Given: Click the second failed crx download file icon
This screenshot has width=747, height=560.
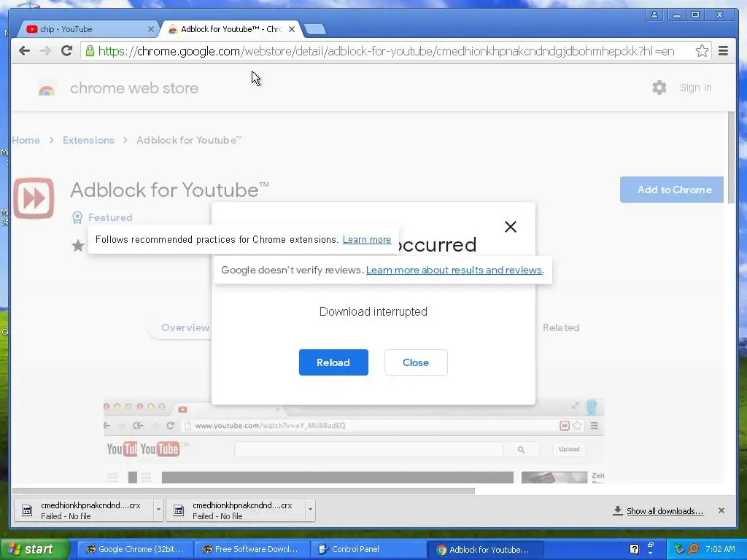Looking at the screenshot, I should click(x=179, y=511).
